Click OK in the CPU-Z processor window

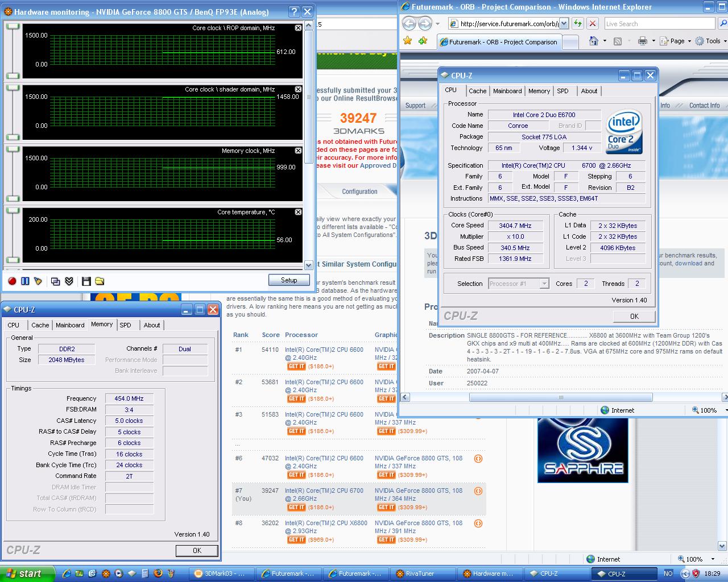[634, 317]
